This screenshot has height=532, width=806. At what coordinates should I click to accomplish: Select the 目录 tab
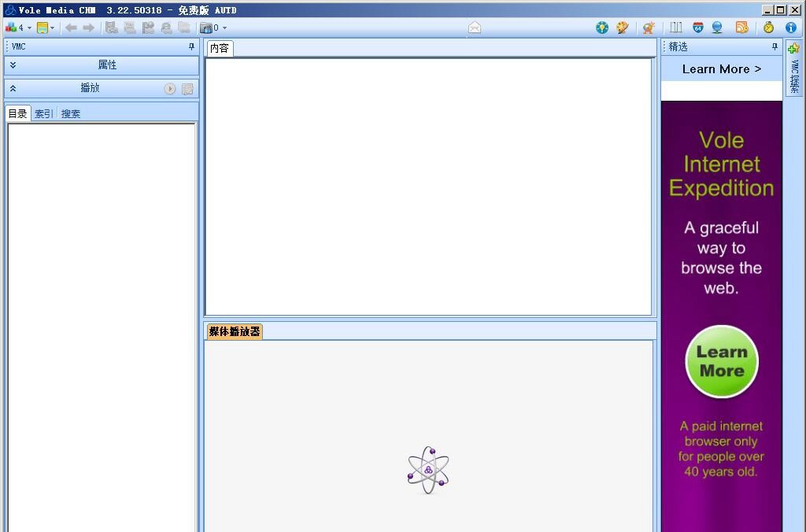(18, 113)
